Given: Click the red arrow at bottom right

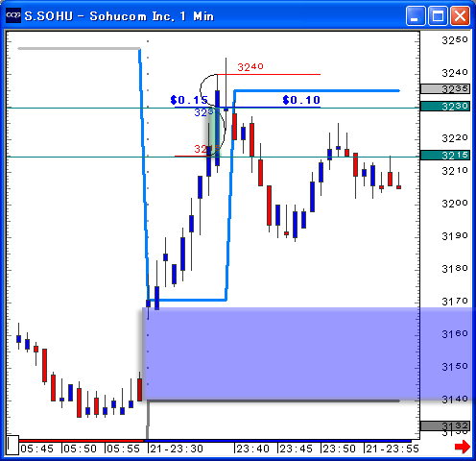Looking at the screenshot, I should coord(463,447).
